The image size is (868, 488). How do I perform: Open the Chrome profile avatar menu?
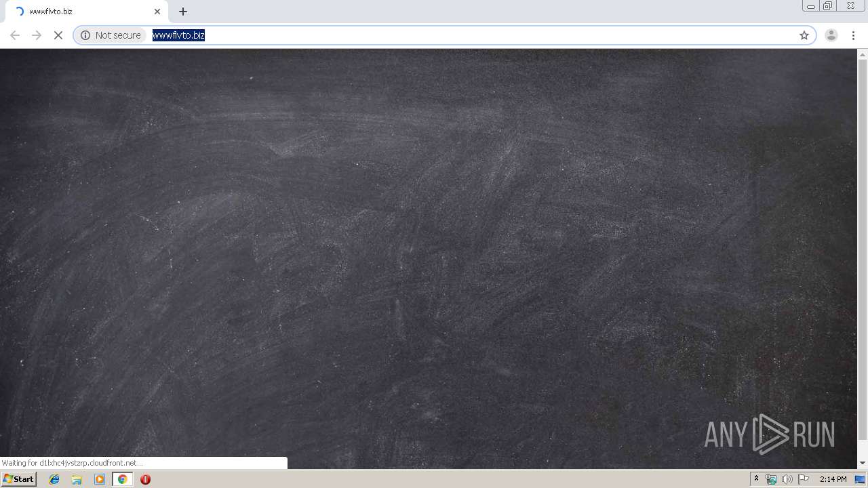coord(831,35)
